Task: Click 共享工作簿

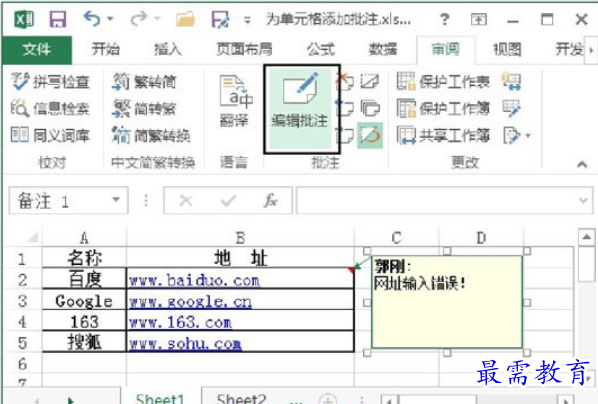Action: (443, 135)
